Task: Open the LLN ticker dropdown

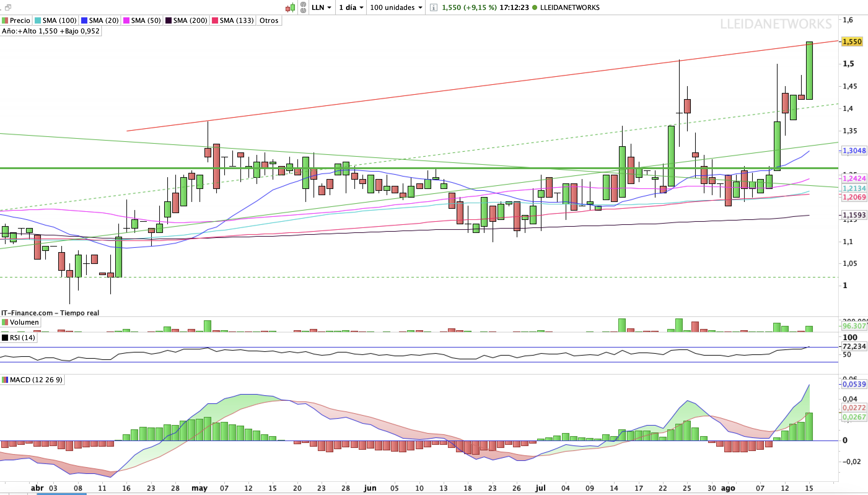Action: (321, 7)
